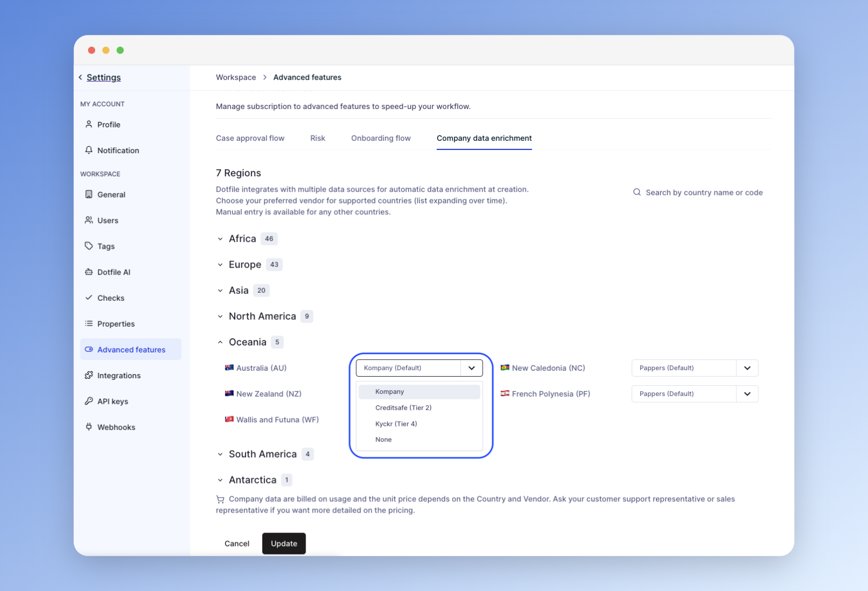Close the Australia vendor dropdown

click(x=472, y=368)
